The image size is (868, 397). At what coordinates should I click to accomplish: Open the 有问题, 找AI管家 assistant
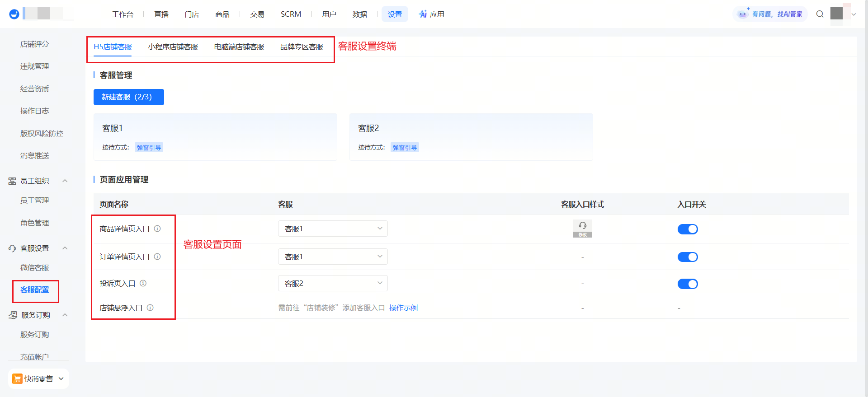(x=770, y=14)
